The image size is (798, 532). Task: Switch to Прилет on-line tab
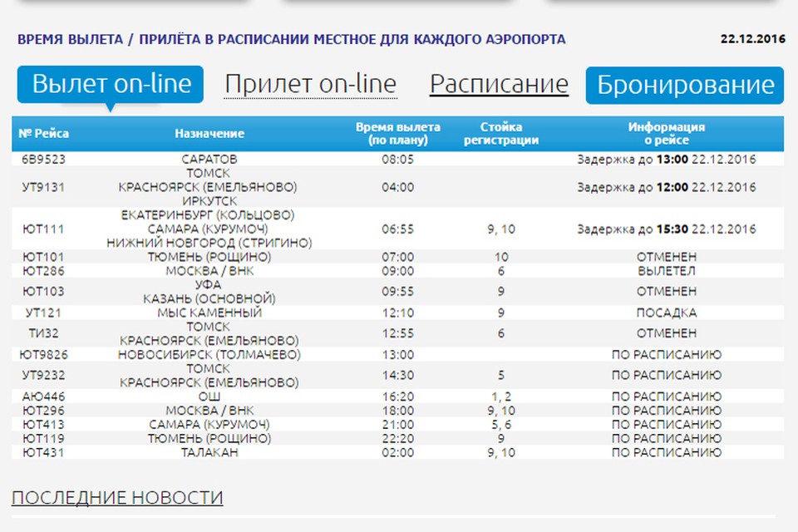(x=310, y=85)
